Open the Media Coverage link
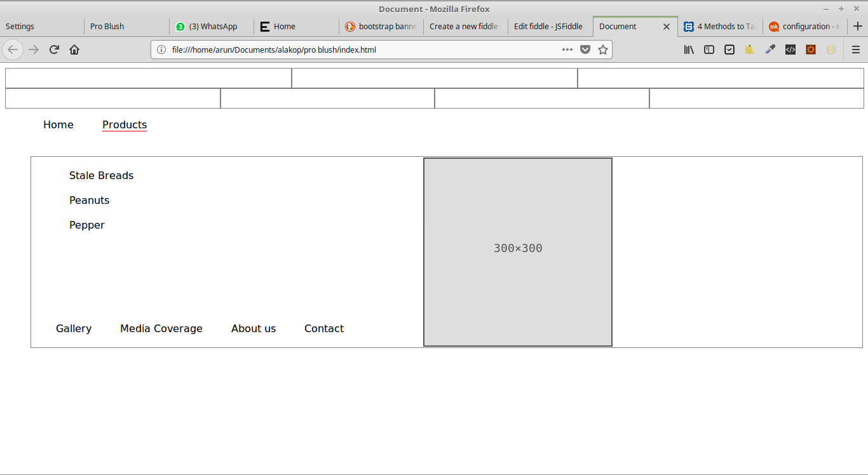Image resolution: width=868 pixels, height=475 pixels. click(x=161, y=328)
